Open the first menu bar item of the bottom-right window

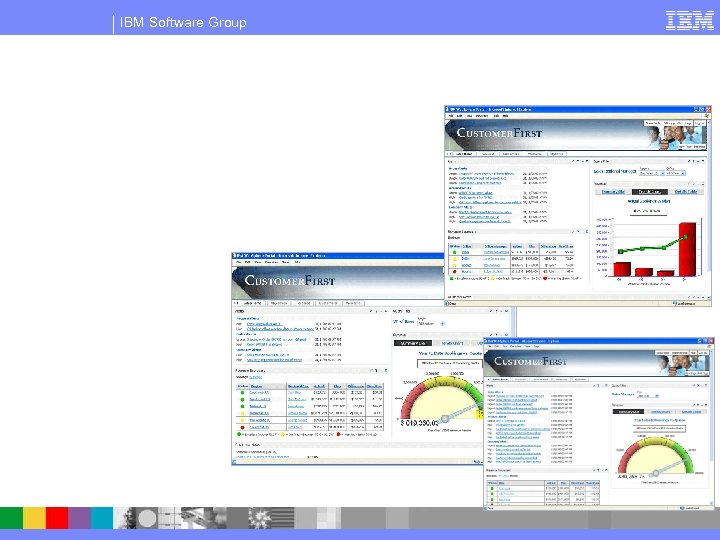click(x=489, y=346)
